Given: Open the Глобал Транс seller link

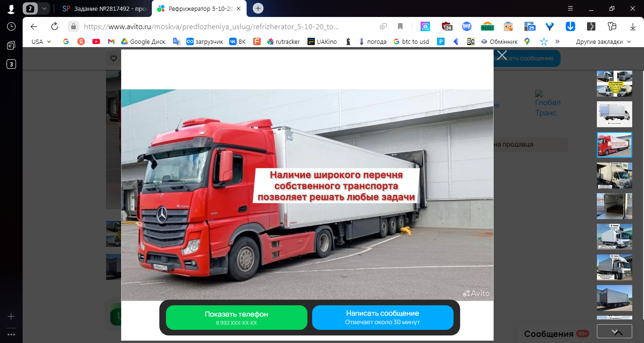Looking at the screenshot, I should [x=547, y=103].
